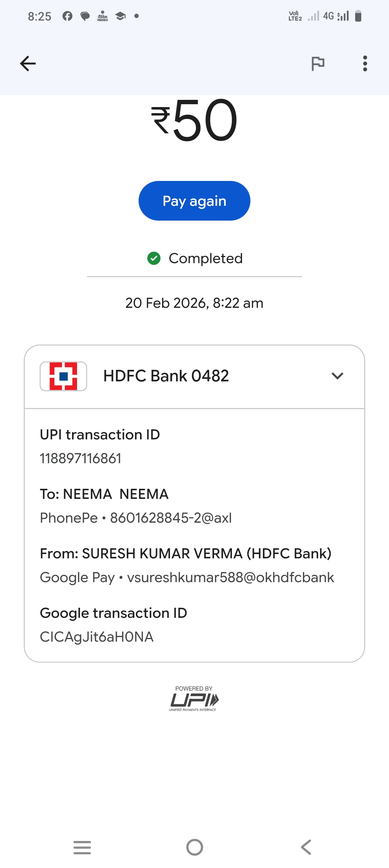Tap the Powered by UPI logo
The image size is (389, 868).
(194, 699)
